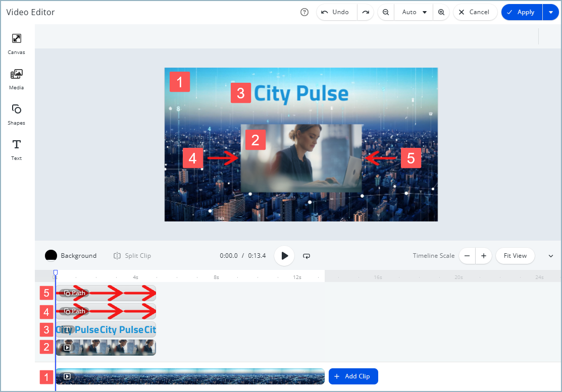Open the Background color swatch

(51, 256)
